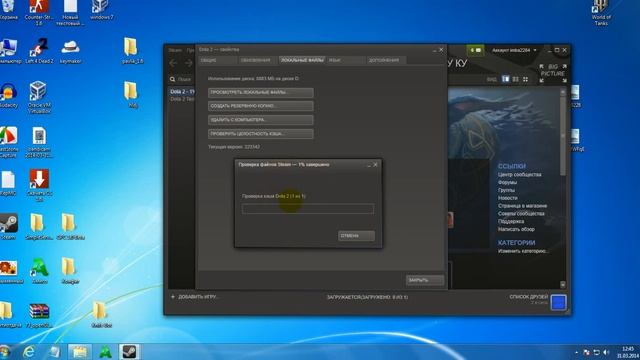Open the green A application desktop shortcut
Screen dimensions: 640x360
[39, 271]
